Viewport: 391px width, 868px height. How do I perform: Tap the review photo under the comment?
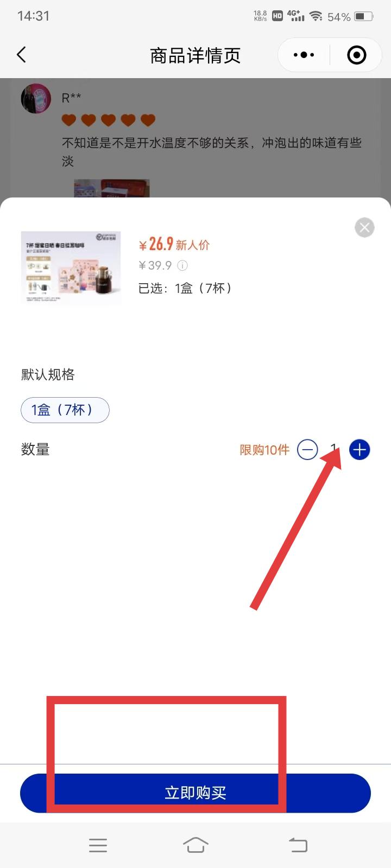tap(111, 188)
